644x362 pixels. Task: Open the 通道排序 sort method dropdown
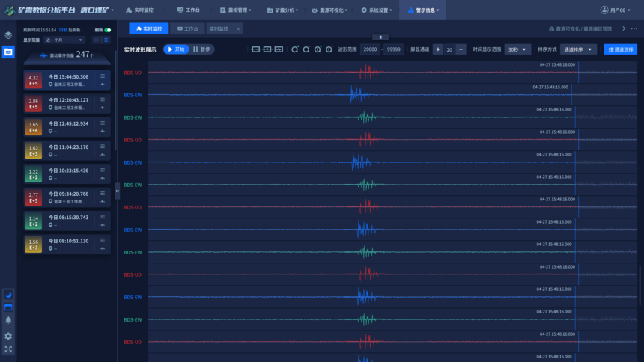click(x=578, y=49)
